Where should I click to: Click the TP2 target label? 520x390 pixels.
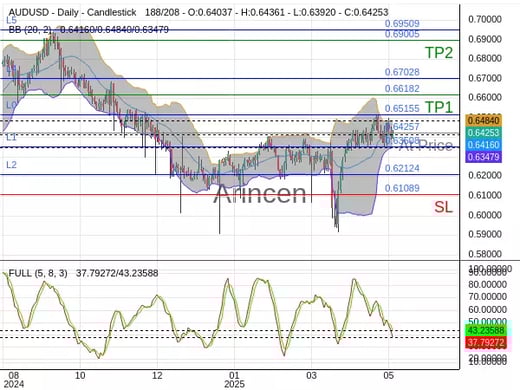tap(439, 53)
